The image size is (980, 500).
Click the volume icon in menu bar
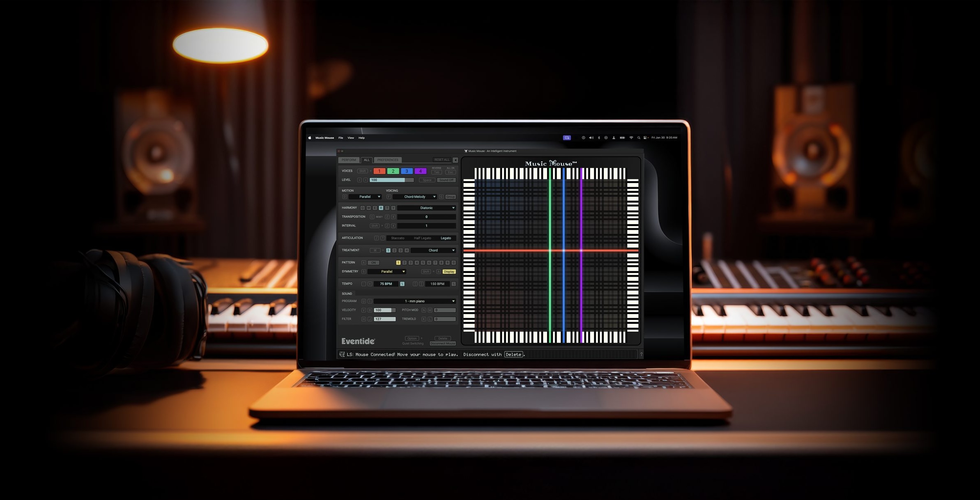591,138
